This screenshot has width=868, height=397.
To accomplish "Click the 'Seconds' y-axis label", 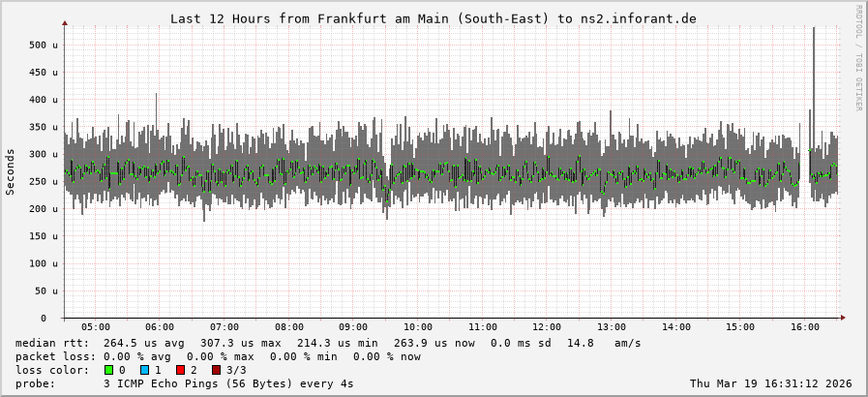I will 11,172.
